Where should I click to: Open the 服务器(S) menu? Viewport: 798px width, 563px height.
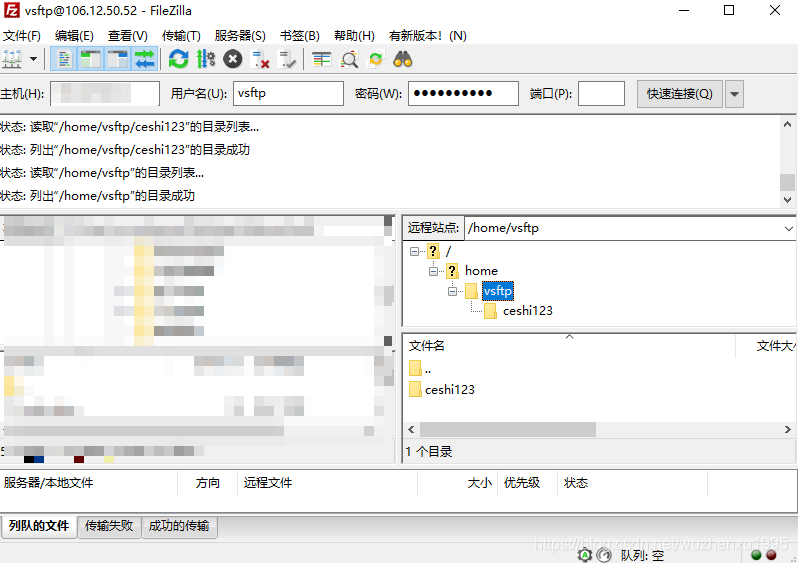coord(240,36)
